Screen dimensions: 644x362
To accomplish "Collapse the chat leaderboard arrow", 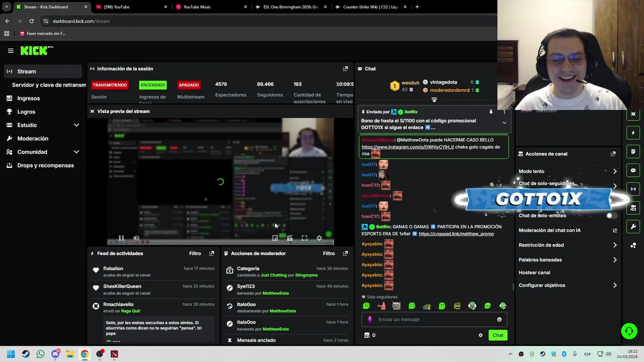I will [434, 100].
